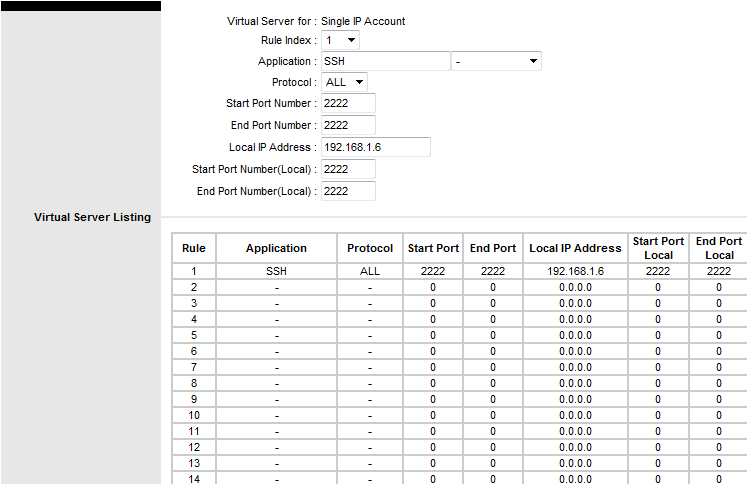The width and height of the screenshot is (747, 484).
Task: Click the Start Port column header
Action: click(x=433, y=248)
